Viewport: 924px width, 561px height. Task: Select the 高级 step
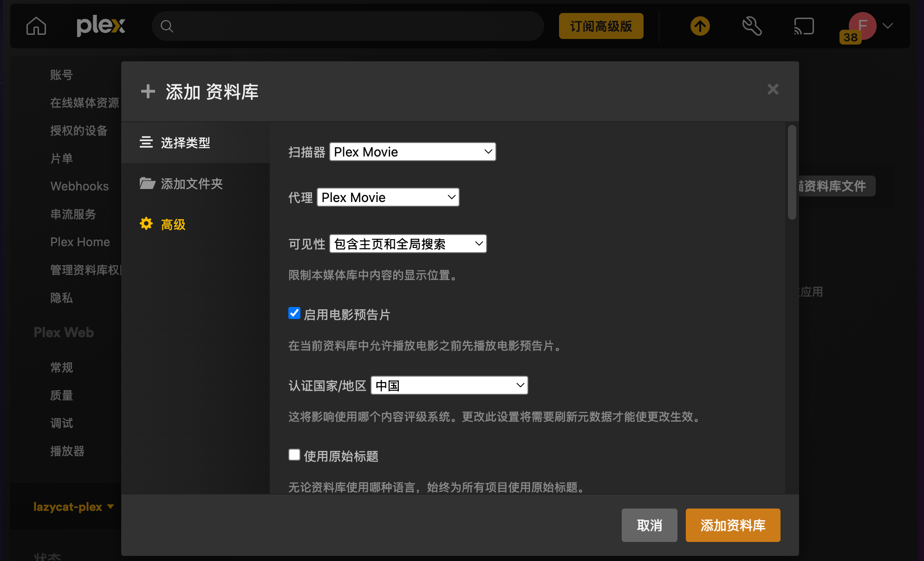point(195,225)
